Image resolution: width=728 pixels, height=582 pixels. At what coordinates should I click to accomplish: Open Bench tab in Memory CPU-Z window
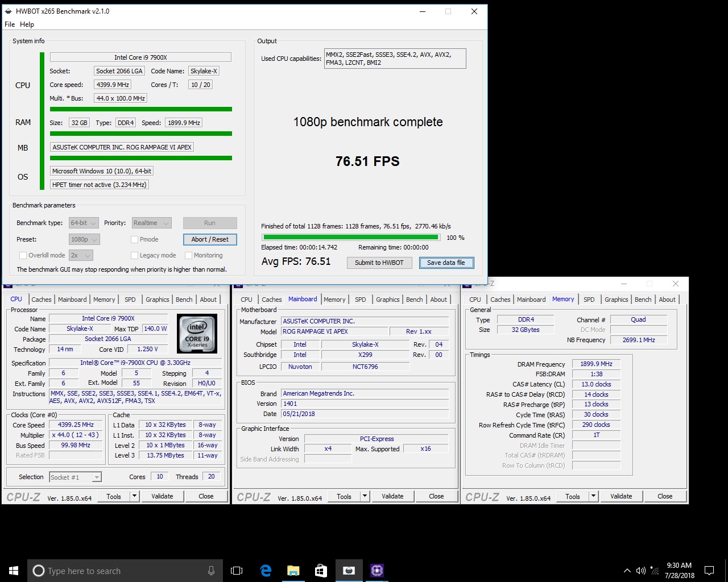click(x=643, y=300)
